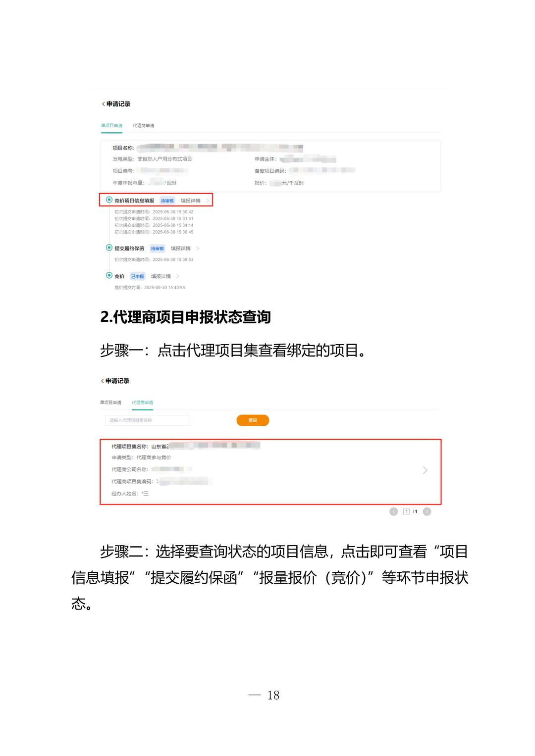This screenshot has width=535, height=756.
Task: Click the page number 1 box
Action: [x=407, y=511]
